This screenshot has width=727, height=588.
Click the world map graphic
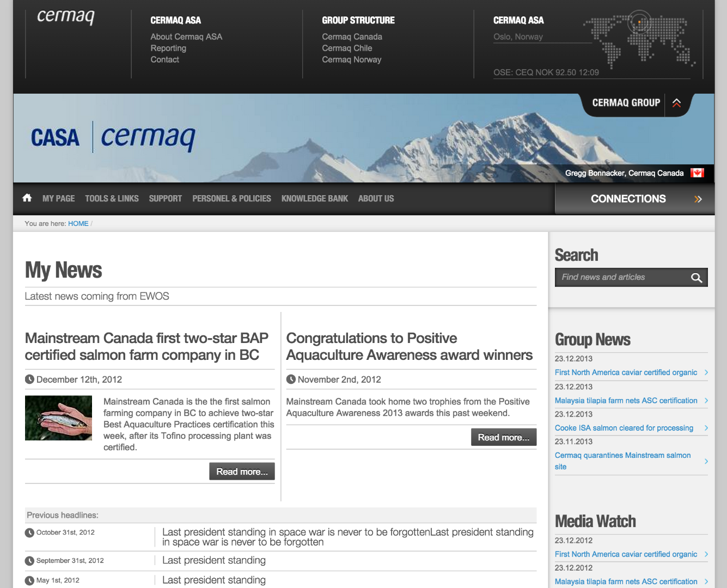tap(639, 39)
